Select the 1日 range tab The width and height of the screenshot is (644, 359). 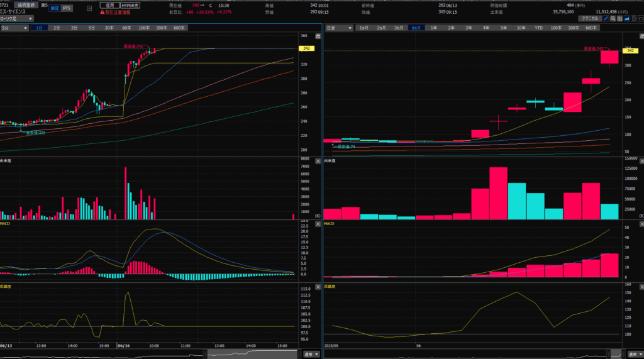click(x=39, y=28)
